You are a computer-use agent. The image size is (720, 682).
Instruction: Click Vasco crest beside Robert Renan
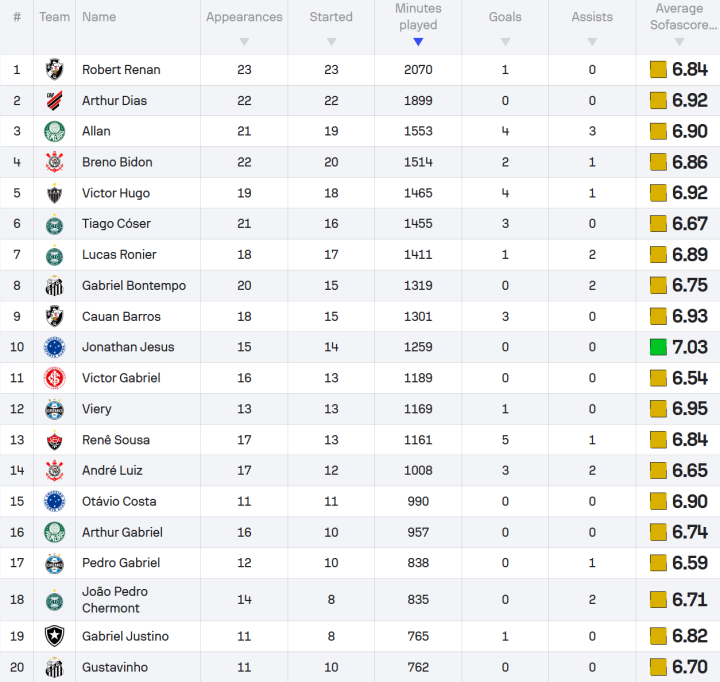[55, 70]
